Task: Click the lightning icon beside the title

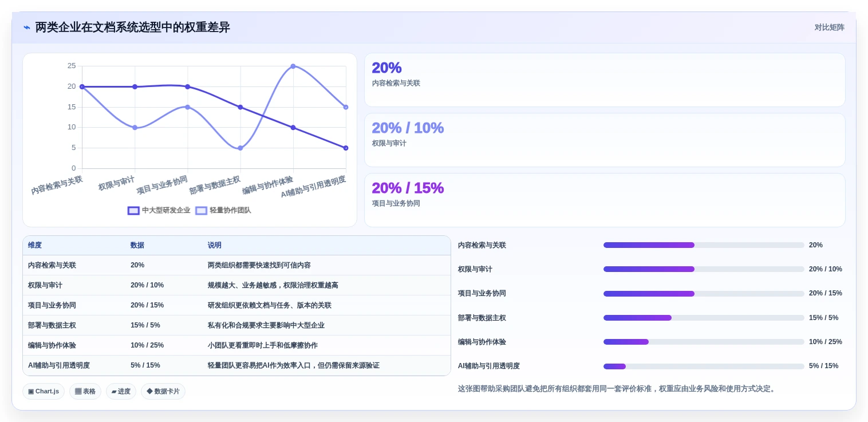Action: 26,27
